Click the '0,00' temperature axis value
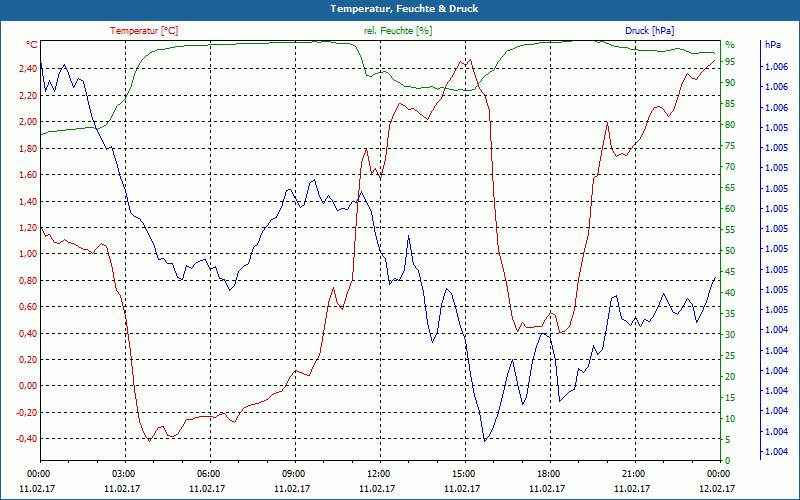Viewport: 800px width, 500px height. [x=28, y=386]
